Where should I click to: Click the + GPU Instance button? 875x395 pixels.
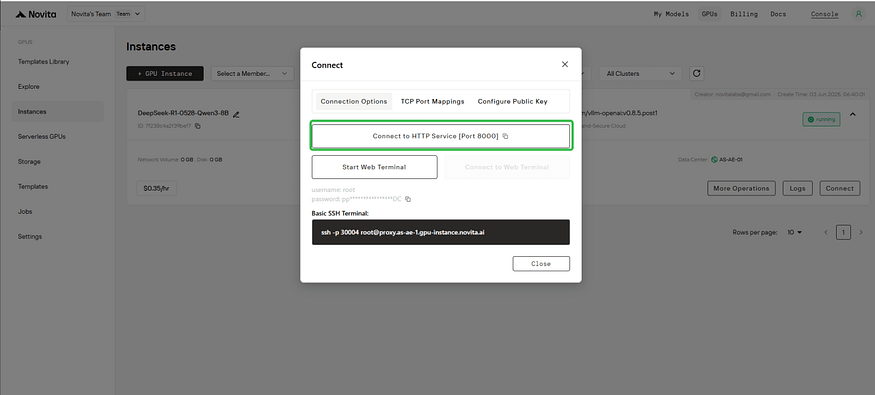(165, 74)
